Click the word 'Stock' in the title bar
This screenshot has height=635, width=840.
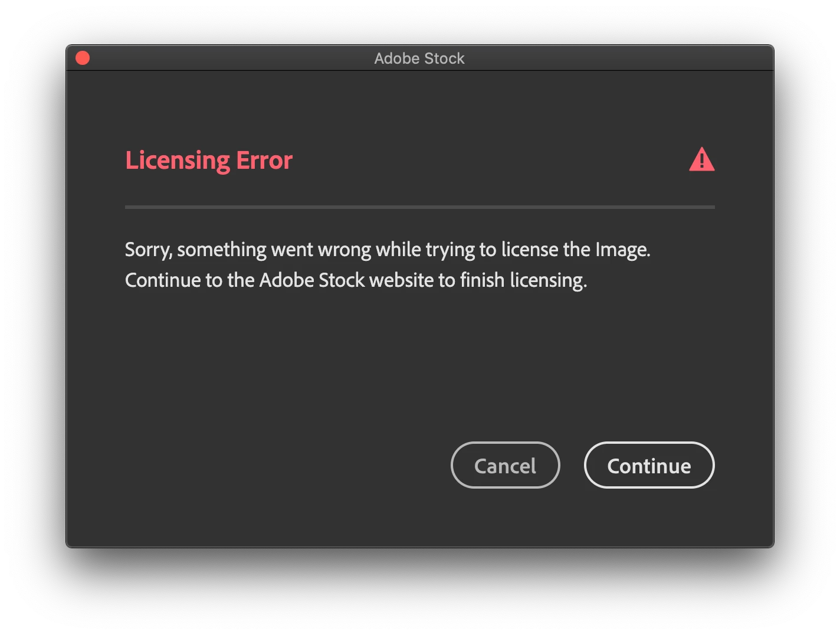point(444,58)
